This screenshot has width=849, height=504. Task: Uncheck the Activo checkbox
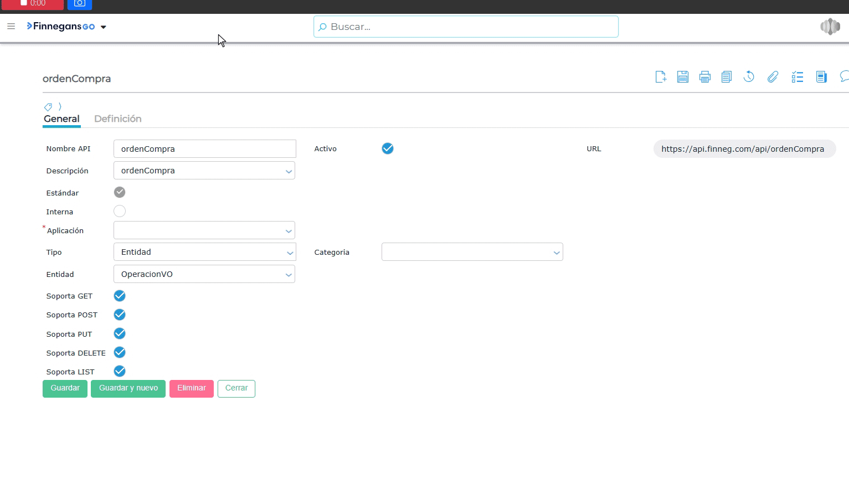coord(388,148)
